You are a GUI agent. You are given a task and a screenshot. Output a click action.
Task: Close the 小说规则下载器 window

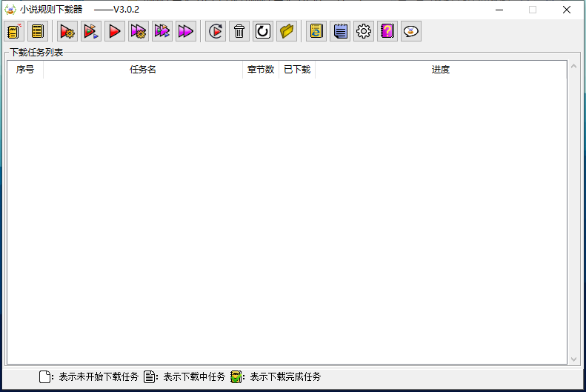point(567,10)
